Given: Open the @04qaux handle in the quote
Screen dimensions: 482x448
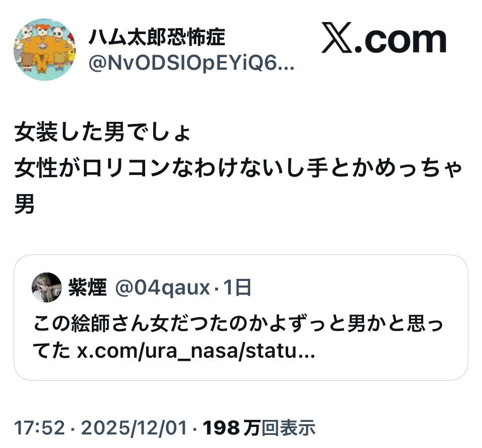Looking at the screenshot, I should click(x=163, y=288).
